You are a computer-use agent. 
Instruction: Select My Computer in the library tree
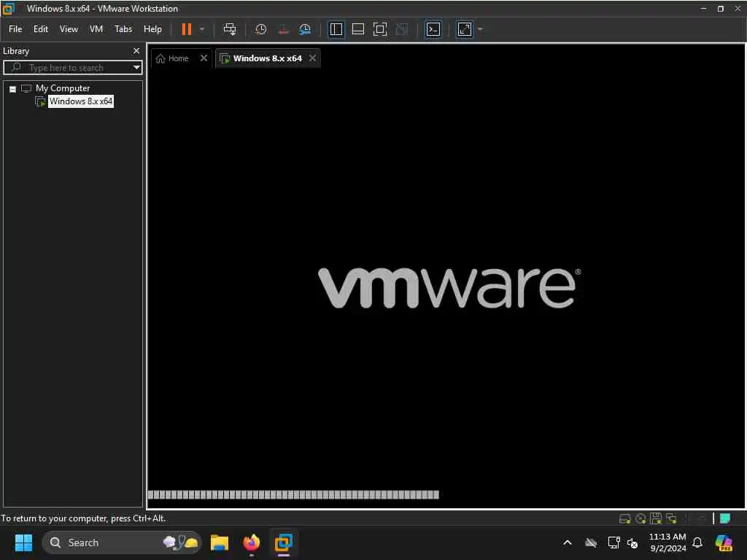(x=63, y=88)
